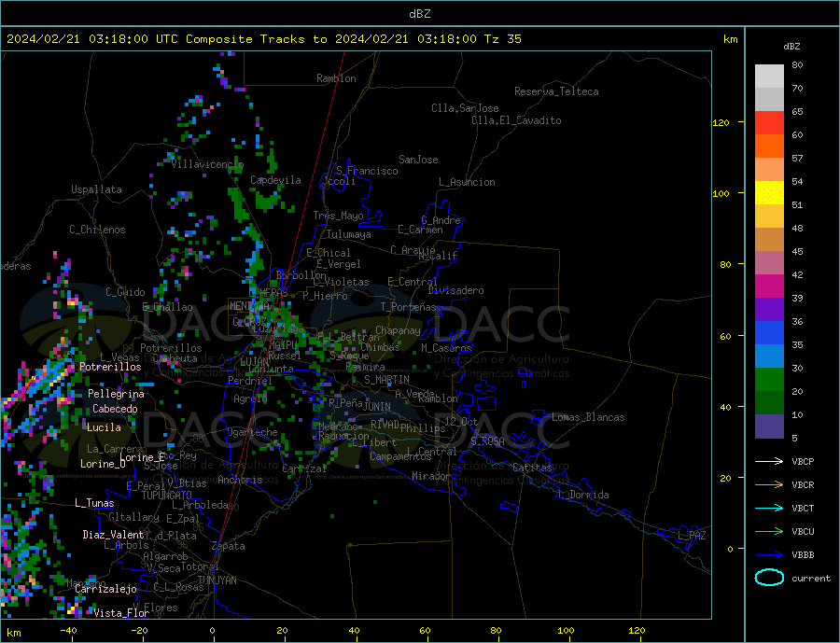Click the Ugarteche place label
The height and width of the screenshot is (643, 840).
pos(252,432)
